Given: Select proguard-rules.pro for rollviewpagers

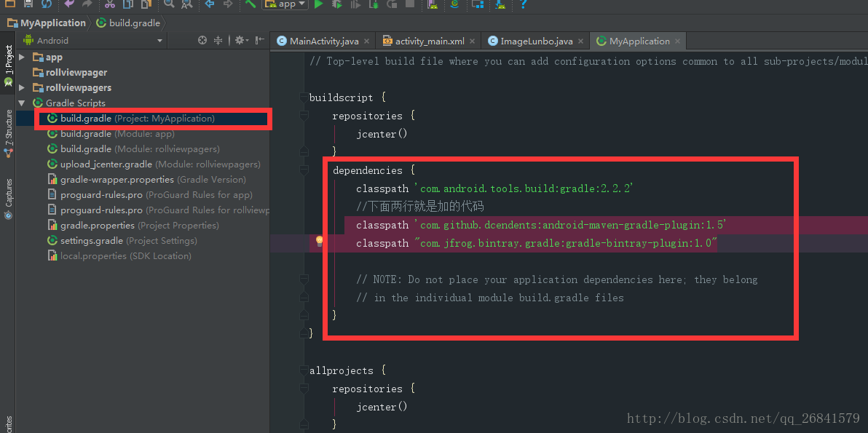Looking at the screenshot, I should tap(158, 210).
